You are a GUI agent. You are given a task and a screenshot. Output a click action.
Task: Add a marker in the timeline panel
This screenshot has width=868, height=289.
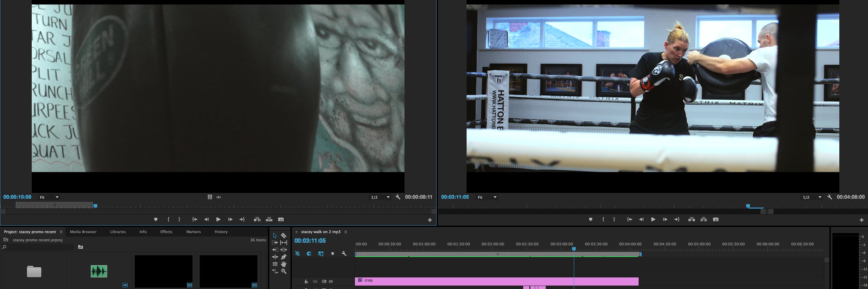[x=332, y=254]
